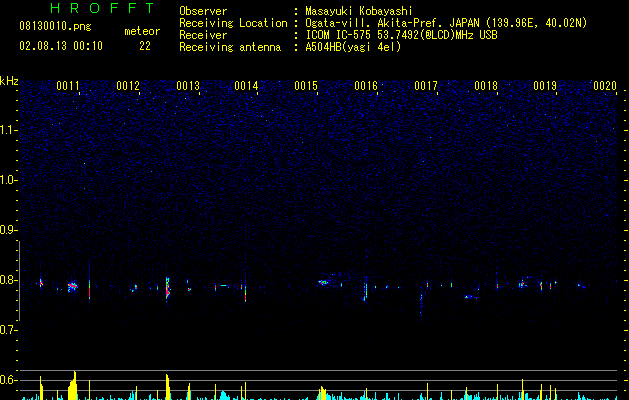Click the Receiving Location label
The height and width of the screenshot is (400, 629).
coord(233,23)
